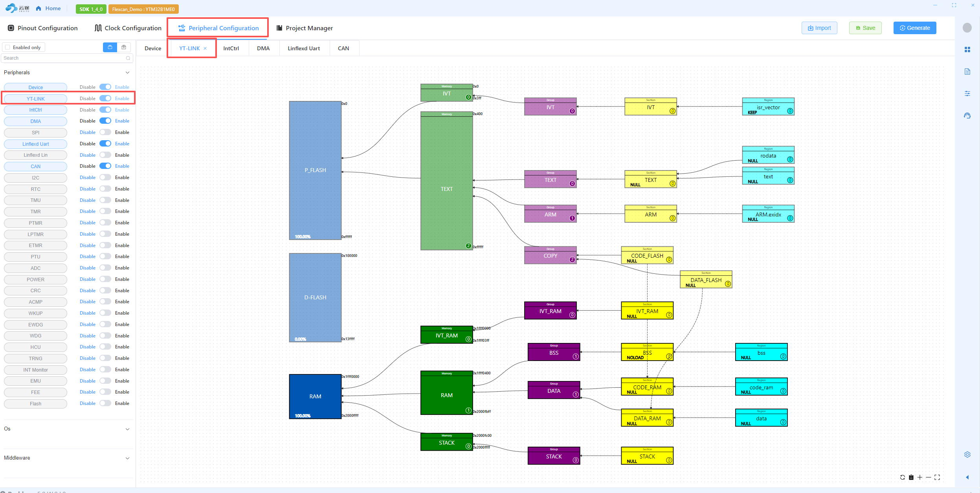Viewport: 980px width, 493px height.
Task: Switch to the Clock Configuration tab
Action: click(x=128, y=28)
